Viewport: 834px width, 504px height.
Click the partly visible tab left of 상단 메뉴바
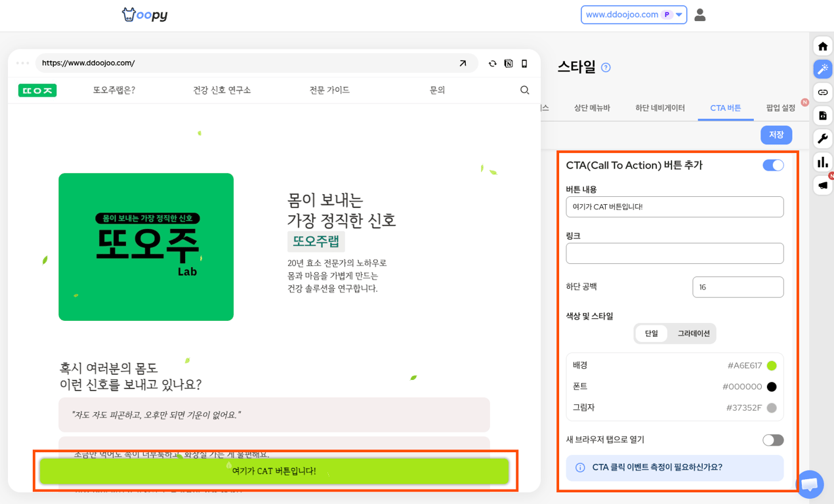(x=545, y=108)
